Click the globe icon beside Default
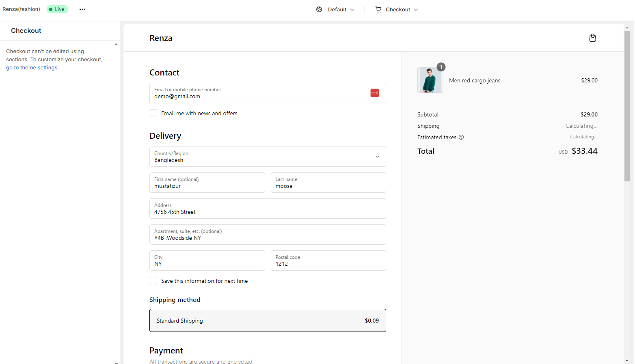Screen dimensions: 635x364 (319, 9)
